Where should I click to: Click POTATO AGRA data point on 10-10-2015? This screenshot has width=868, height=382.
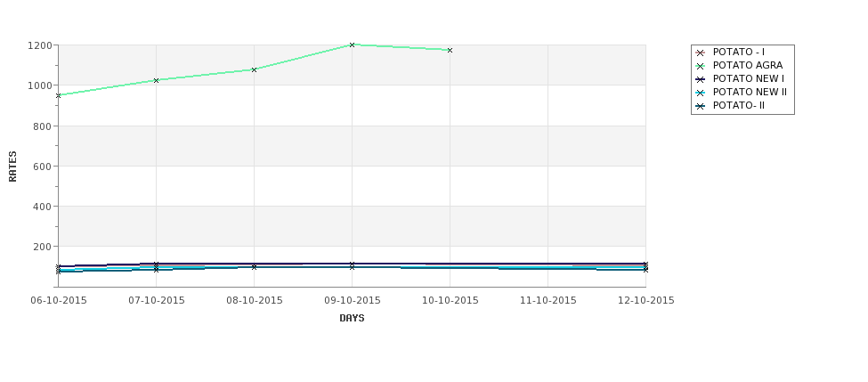pos(450,51)
